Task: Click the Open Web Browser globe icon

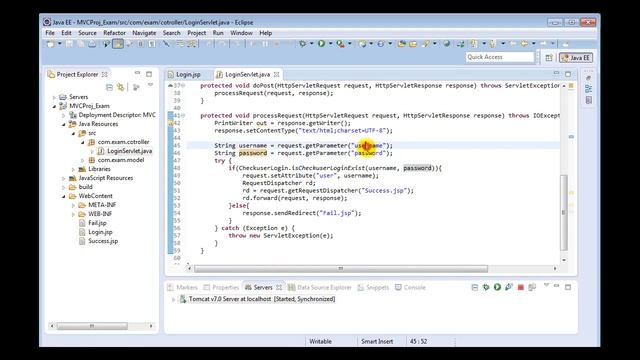Action: point(447,44)
